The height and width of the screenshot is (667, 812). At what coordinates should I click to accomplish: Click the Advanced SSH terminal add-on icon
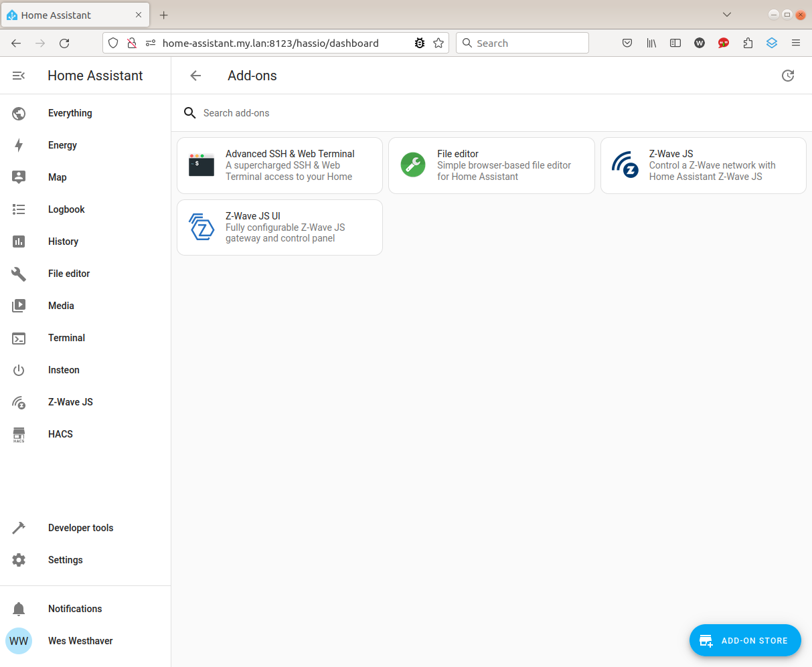pos(201,165)
